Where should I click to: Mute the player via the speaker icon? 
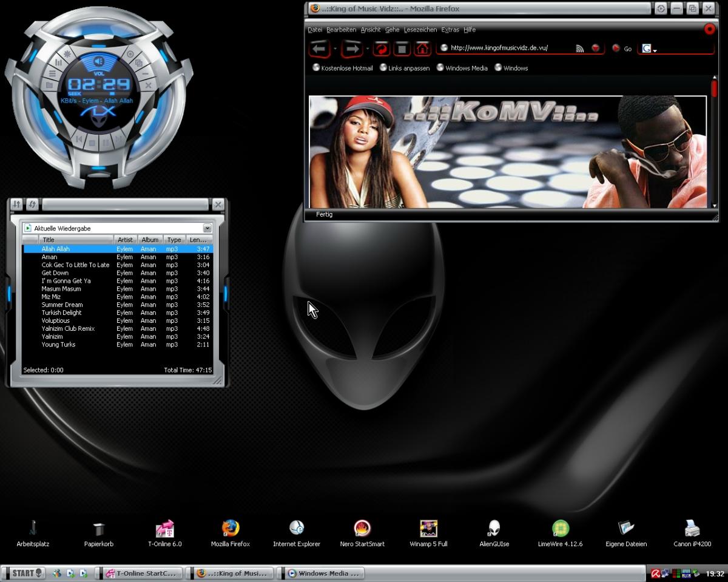click(x=98, y=61)
